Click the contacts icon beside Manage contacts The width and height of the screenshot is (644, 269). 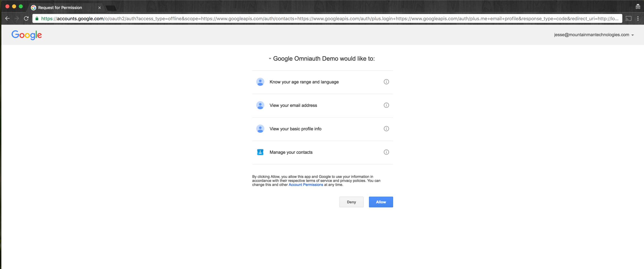click(x=260, y=152)
